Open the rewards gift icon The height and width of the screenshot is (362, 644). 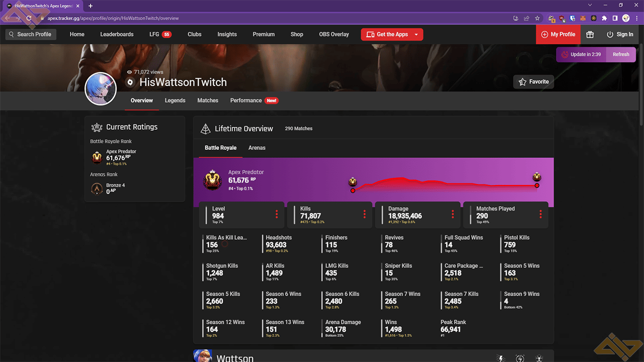click(x=590, y=34)
